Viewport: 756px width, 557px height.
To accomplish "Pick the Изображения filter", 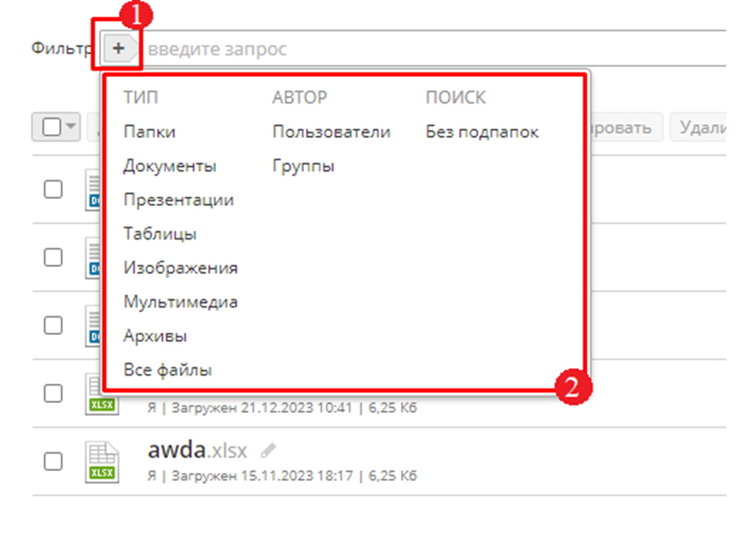I will [x=181, y=269].
